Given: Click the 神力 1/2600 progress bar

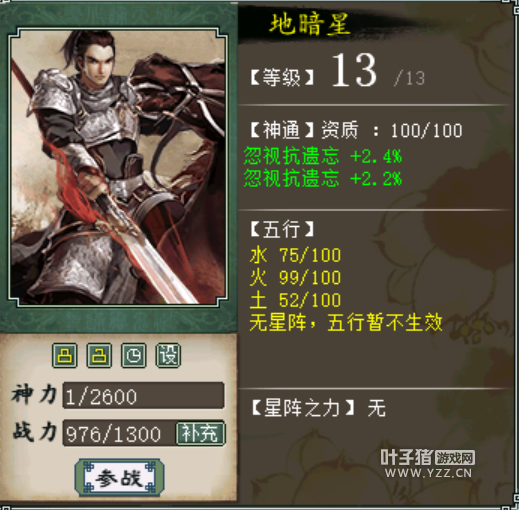Looking at the screenshot, I should [x=143, y=396].
